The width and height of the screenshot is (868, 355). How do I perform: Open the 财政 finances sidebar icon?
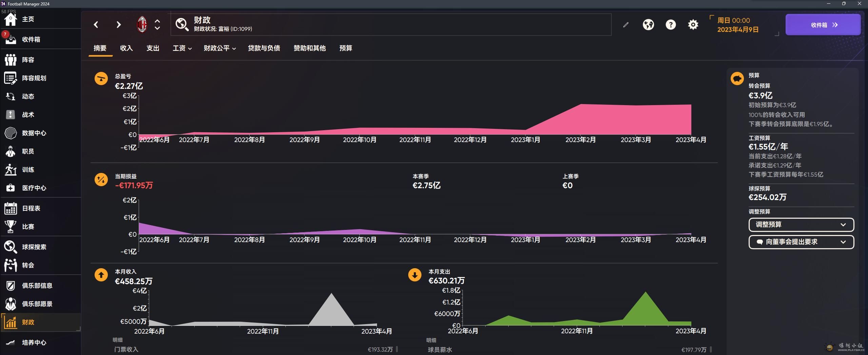click(x=11, y=322)
